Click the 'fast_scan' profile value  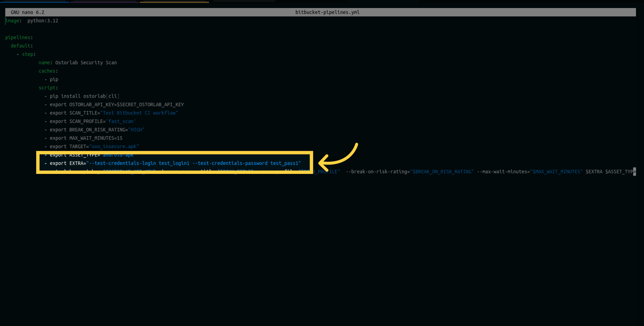coord(121,122)
